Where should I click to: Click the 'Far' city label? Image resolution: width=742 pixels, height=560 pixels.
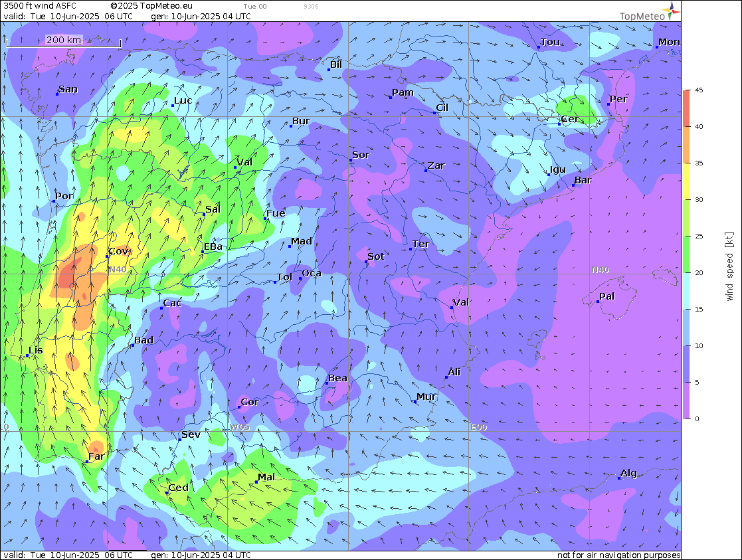point(96,456)
